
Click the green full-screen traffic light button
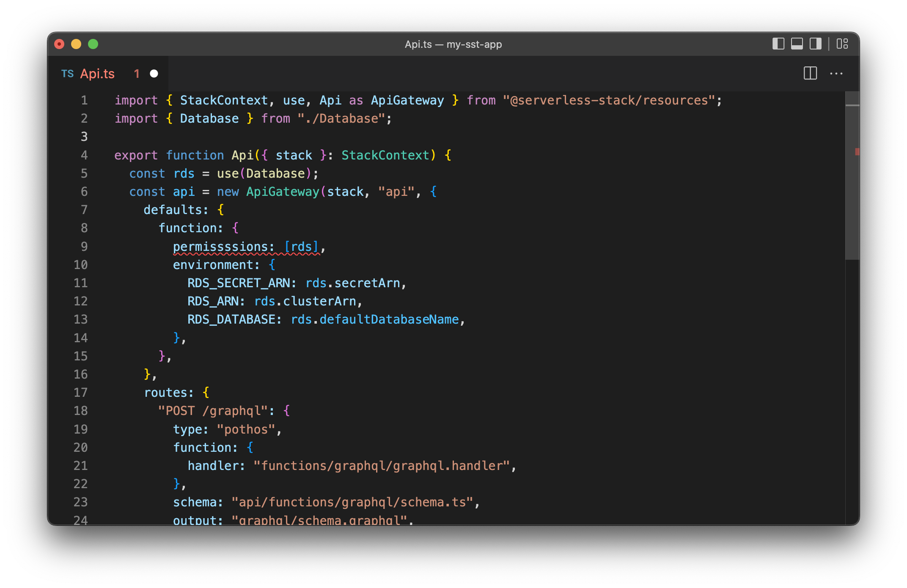pyautogui.click(x=93, y=44)
